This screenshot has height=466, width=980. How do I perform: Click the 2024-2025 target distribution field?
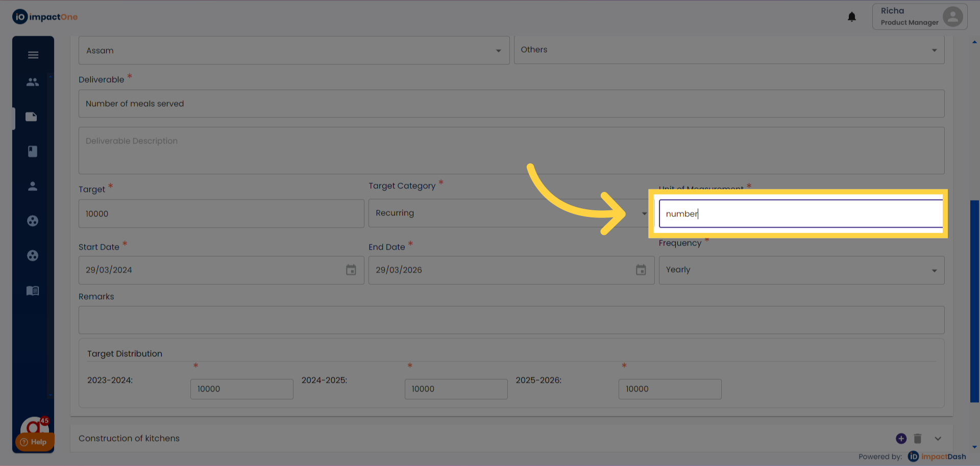(456, 389)
